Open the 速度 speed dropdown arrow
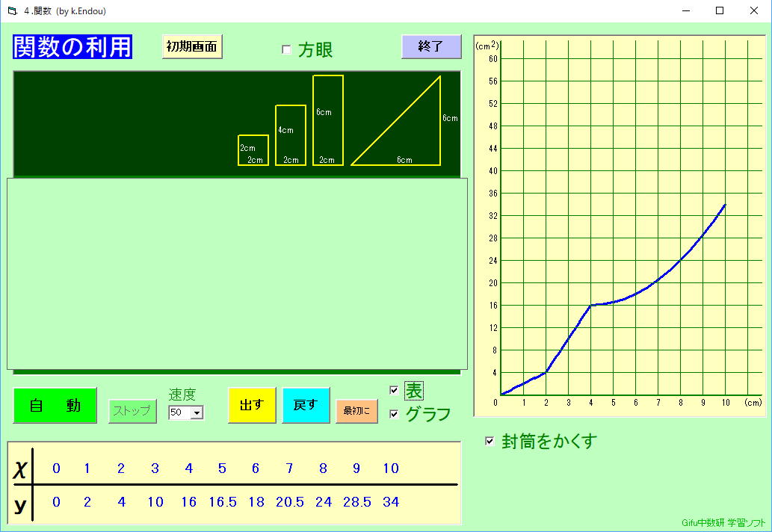Image resolution: width=772 pixels, height=532 pixels. coord(197,412)
